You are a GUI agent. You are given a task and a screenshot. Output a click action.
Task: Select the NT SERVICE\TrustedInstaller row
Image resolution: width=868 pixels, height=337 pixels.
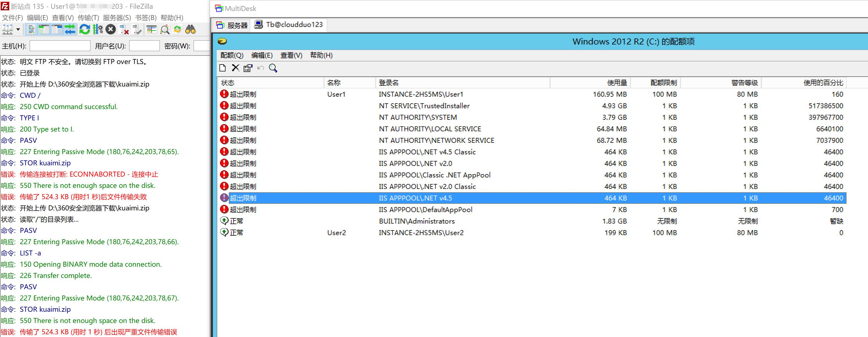[532, 106]
